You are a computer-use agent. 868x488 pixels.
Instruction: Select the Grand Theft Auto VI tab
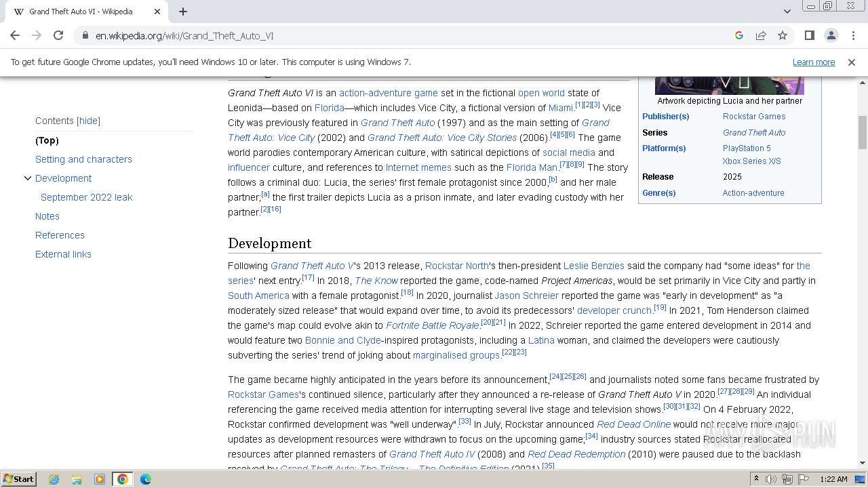(x=87, y=12)
